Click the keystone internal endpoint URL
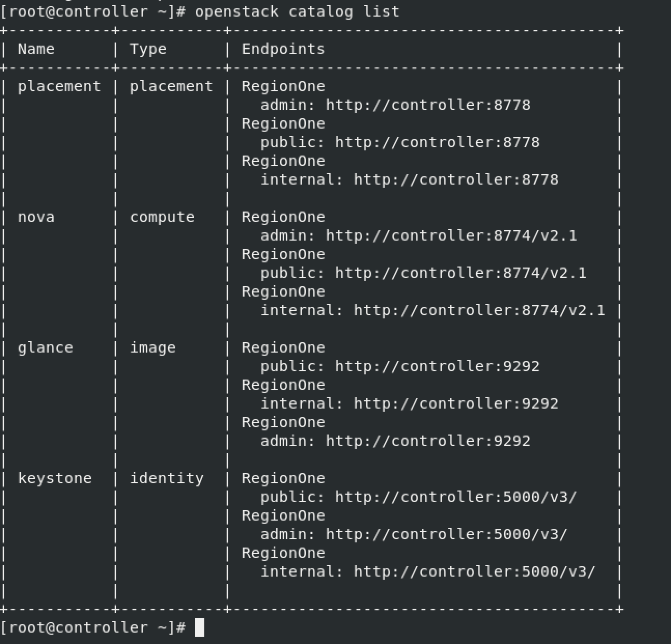 click(474, 572)
